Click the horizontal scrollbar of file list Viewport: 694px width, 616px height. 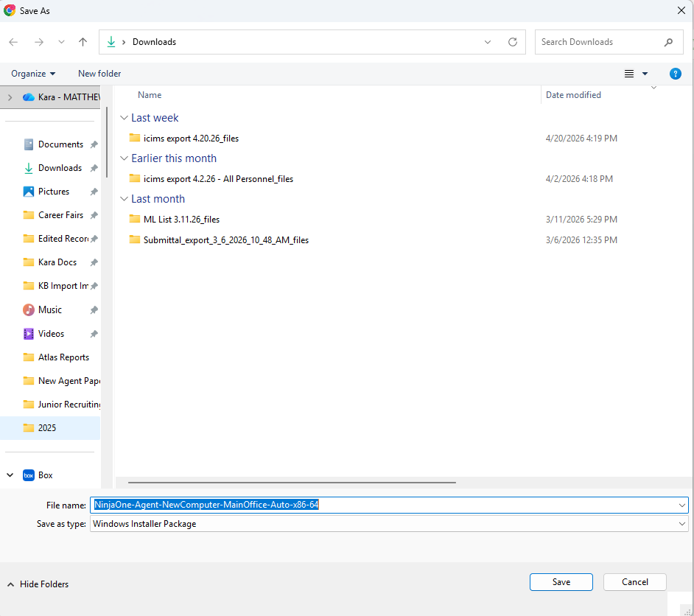click(292, 483)
